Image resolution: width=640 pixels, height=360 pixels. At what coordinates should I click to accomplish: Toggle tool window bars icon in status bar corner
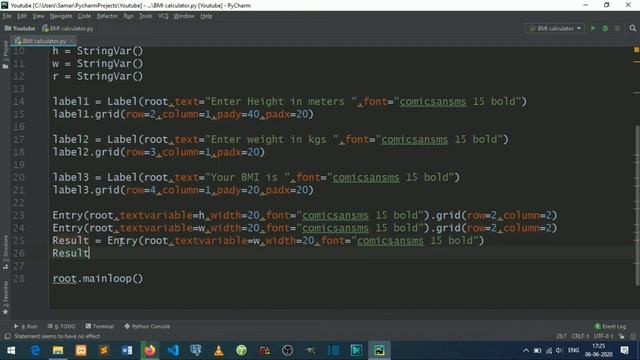(x=7, y=336)
